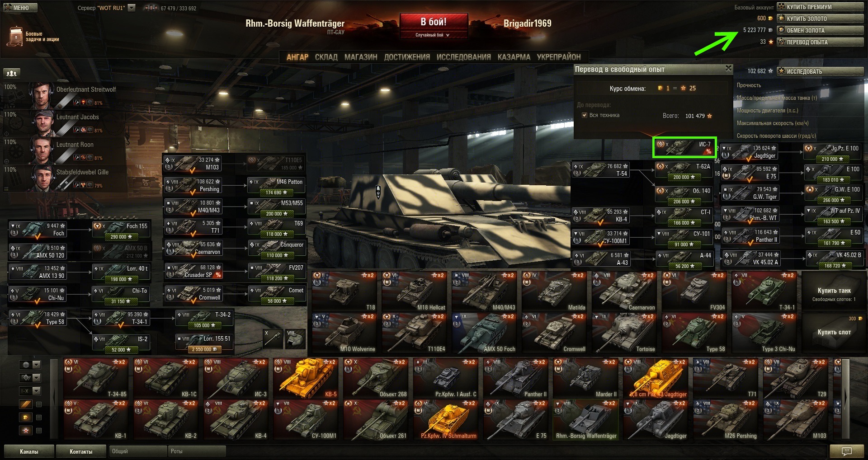Screen dimensions: 868x460
Task: Toggle checkbox next to the red star filter
Action: coord(39,431)
